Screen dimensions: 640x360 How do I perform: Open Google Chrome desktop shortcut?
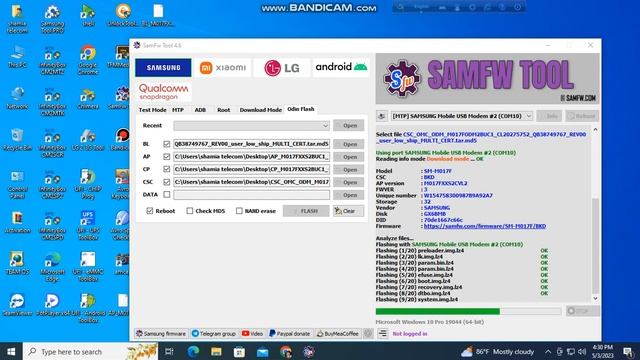point(88,60)
